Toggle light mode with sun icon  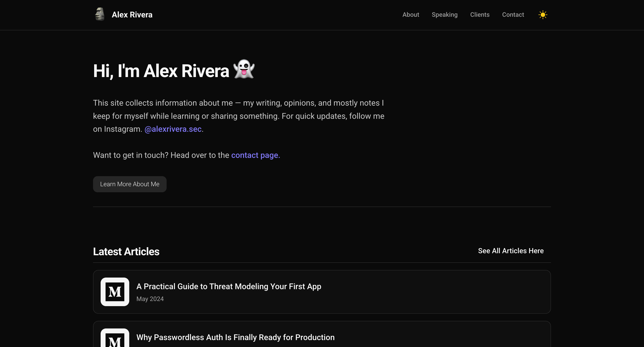(543, 15)
